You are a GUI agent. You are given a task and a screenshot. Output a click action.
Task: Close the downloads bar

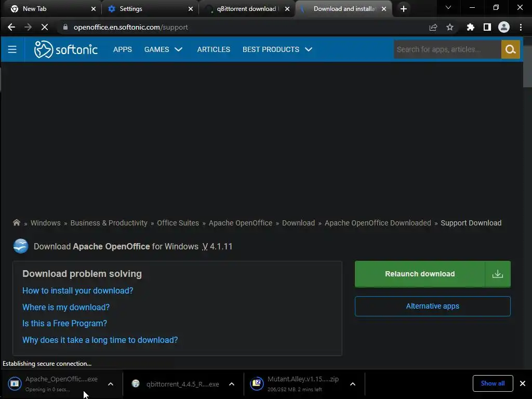point(523,383)
